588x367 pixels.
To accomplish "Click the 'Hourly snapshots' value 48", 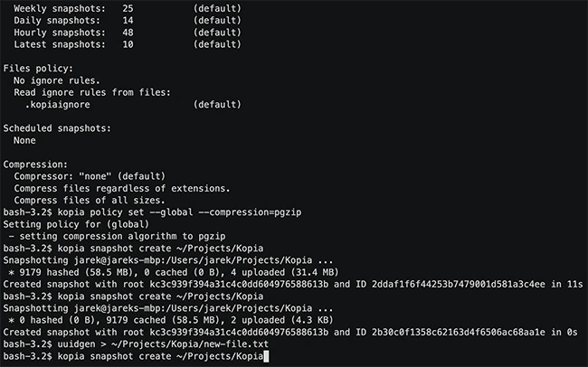I will (126, 32).
